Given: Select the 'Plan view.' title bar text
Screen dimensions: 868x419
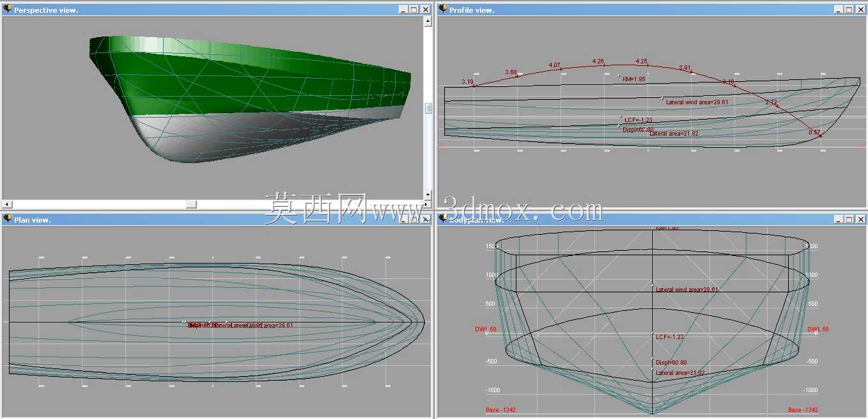Looking at the screenshot, I should [x=32, y=220].
